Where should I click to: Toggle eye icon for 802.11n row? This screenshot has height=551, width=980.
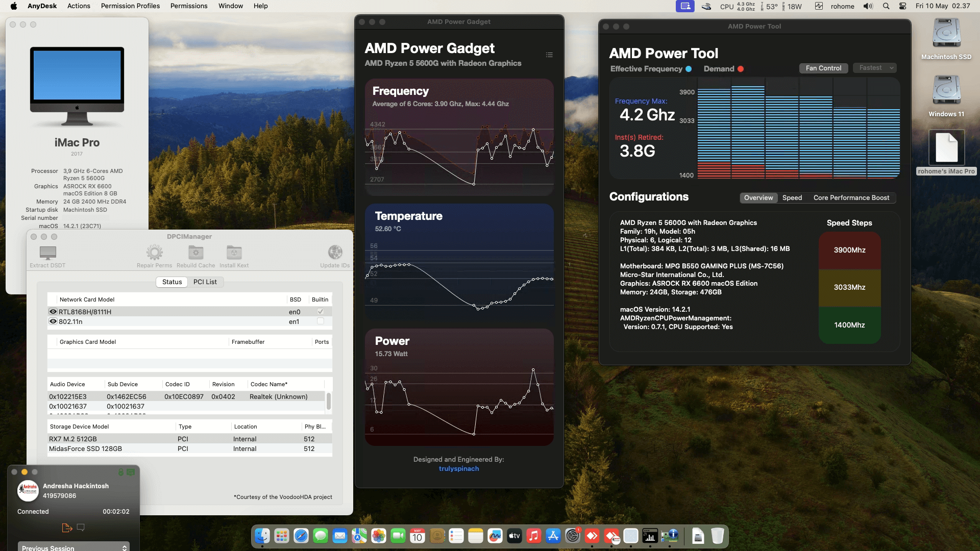pos(53,321)
